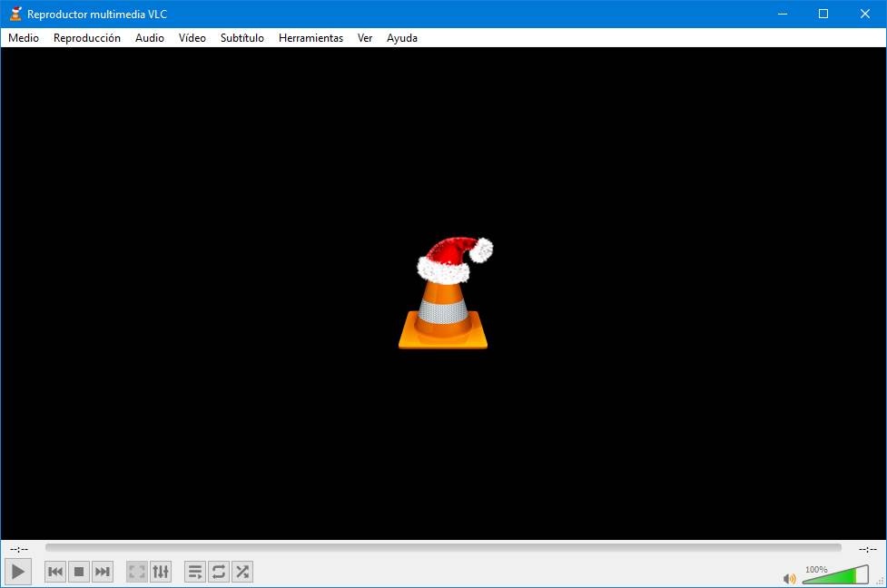
Task: Jump to the previous media track
Action: pyautogui.click(x=55, y=573)
